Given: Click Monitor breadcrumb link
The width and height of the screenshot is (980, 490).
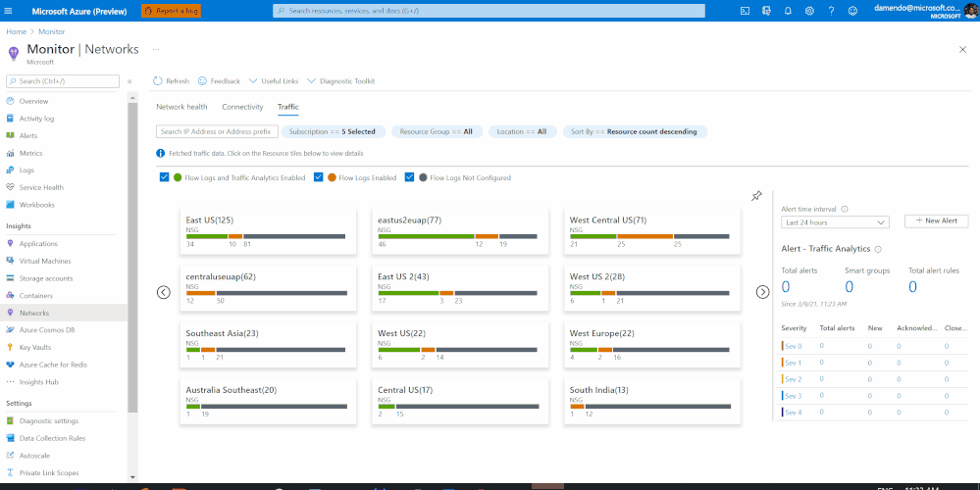Looking at the screenshot, I should (52, 31).
